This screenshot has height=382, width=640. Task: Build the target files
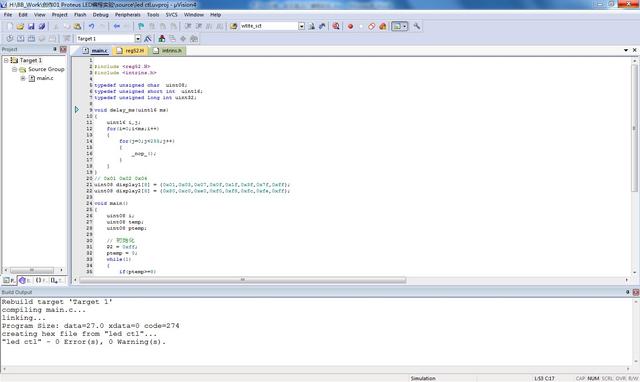(20, 39)
